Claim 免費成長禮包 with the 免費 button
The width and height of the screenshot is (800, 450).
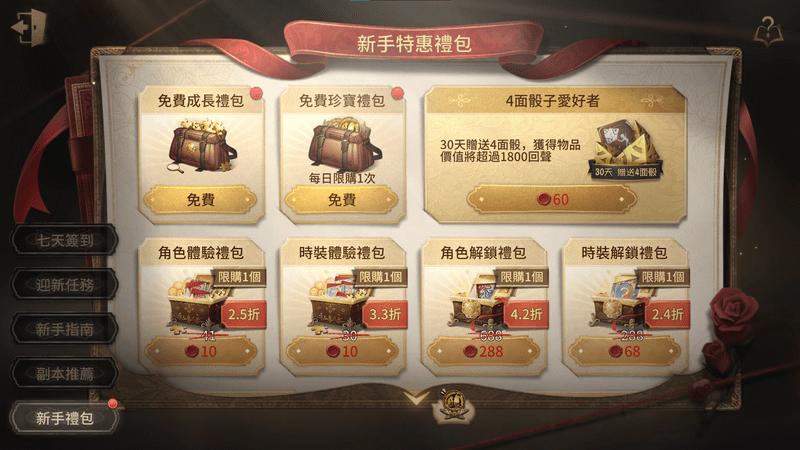pyautogui.click(x=201, y=199)
